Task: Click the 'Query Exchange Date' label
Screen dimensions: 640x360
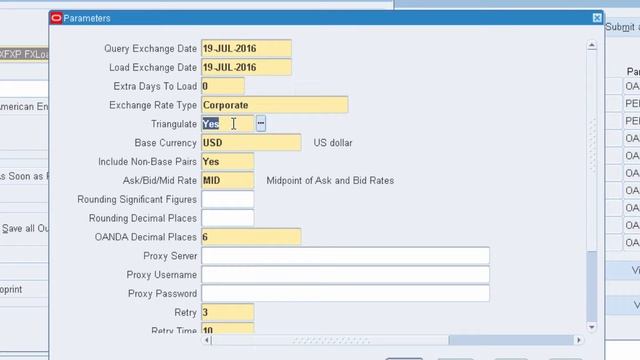Action: tap(150, 49)
